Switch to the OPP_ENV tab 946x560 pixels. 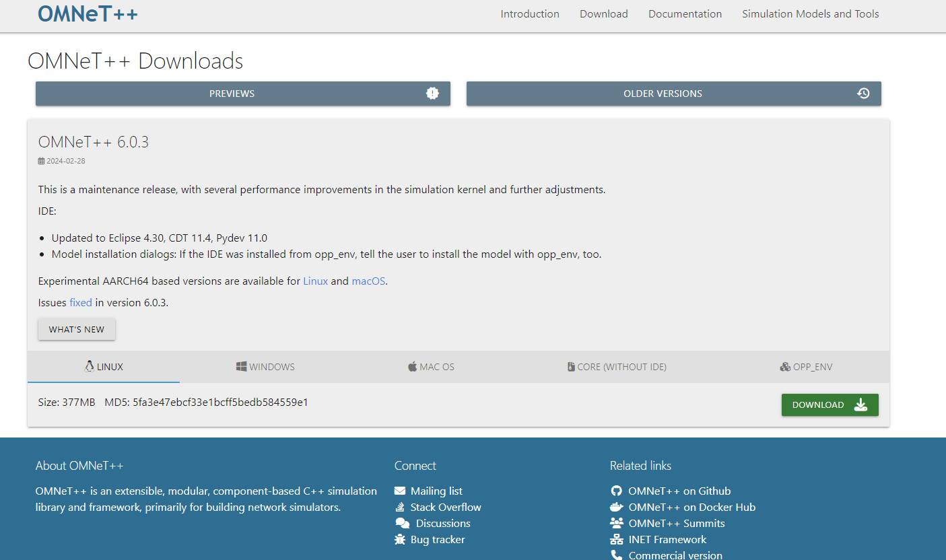pyautogui.click(x=806, y=367)
